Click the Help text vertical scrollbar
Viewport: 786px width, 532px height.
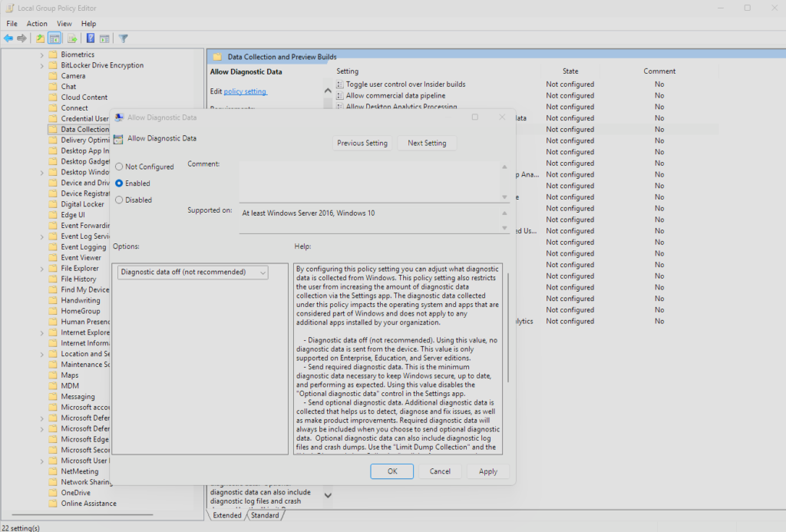(x=508, y=328)
